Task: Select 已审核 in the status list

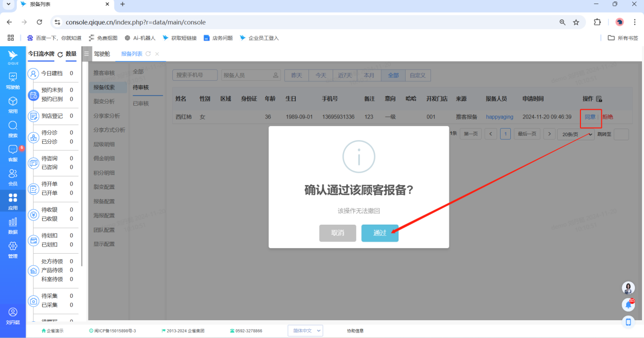Action: pyautogui.click(x=141, y=104)
